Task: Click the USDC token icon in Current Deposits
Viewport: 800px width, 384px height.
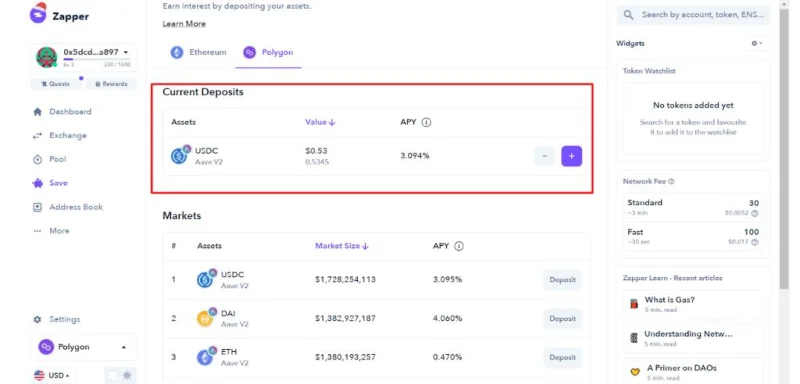Action: (180, 155)
